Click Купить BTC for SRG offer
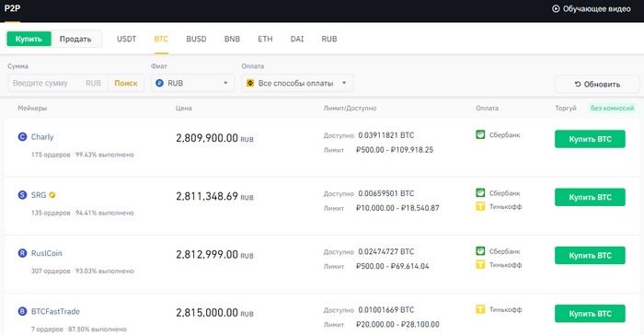The height and width of the screenshot is (335, 644). [590, 197]
